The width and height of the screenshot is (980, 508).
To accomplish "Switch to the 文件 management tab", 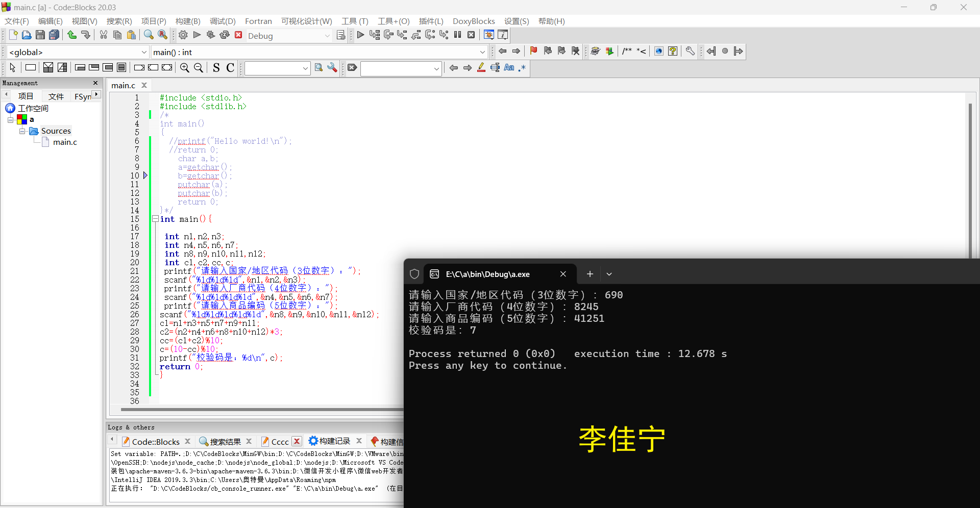I will point(56,96).
